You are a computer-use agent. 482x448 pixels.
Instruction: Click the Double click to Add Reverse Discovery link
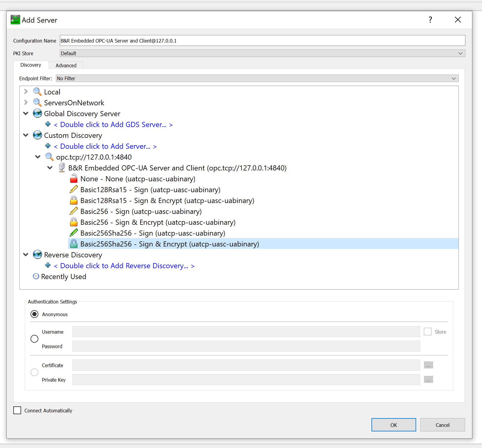(x=124, y=266)
